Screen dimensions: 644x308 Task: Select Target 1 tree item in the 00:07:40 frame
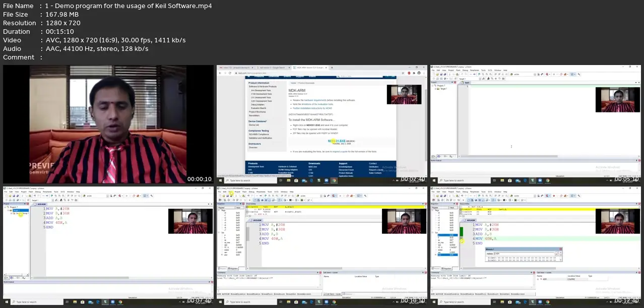(21, 210)
